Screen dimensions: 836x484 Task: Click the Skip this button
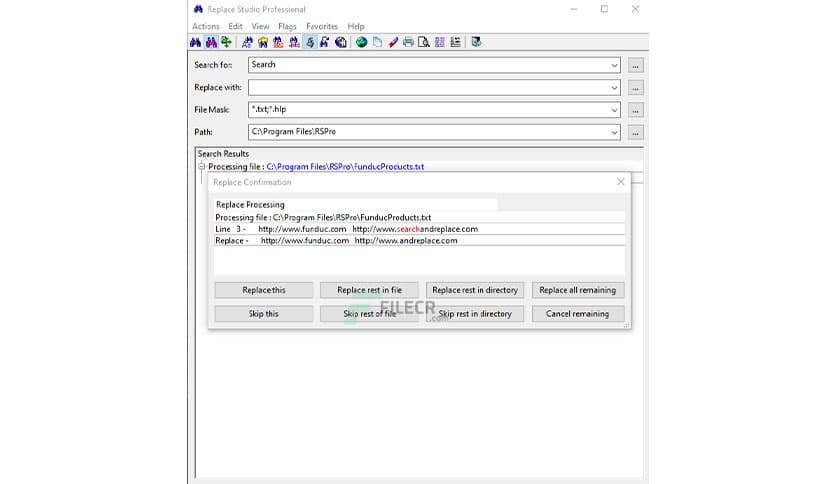point(264,314)
